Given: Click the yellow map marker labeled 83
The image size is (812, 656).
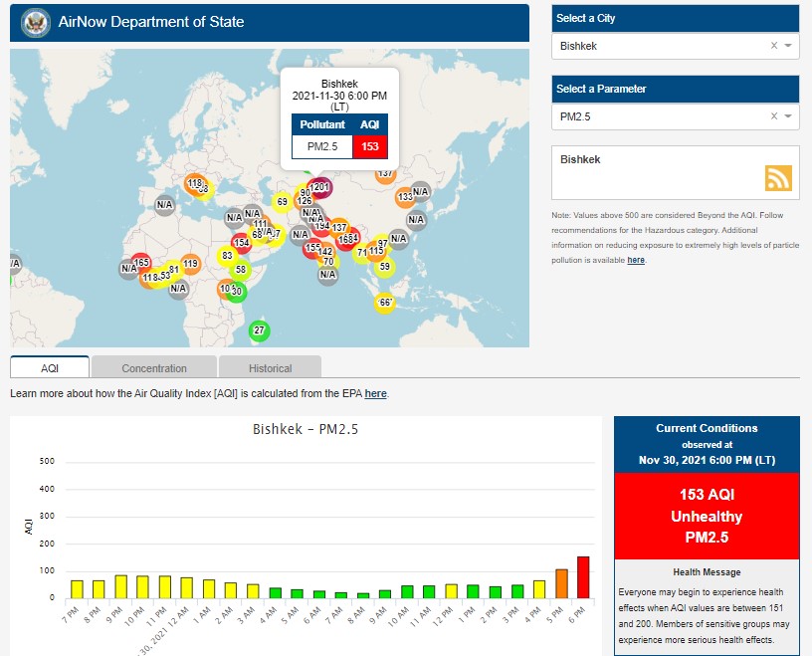Looking at the screenshot, I should [x=227, y=256].
